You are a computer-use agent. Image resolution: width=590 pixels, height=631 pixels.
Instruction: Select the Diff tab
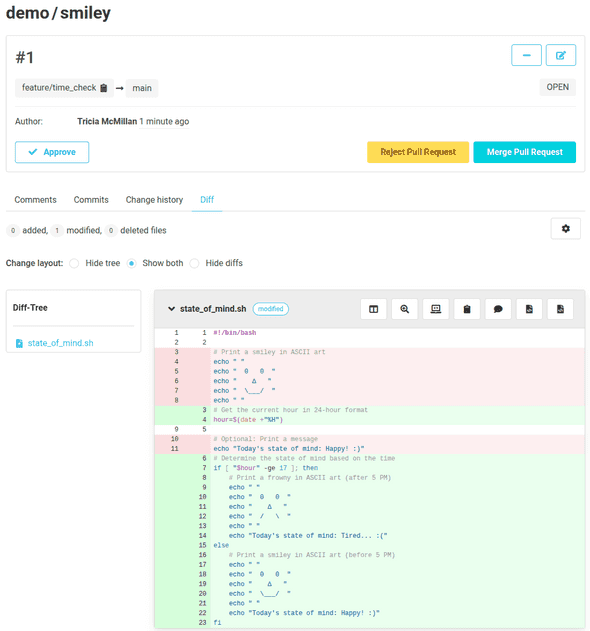coord(207,200)
